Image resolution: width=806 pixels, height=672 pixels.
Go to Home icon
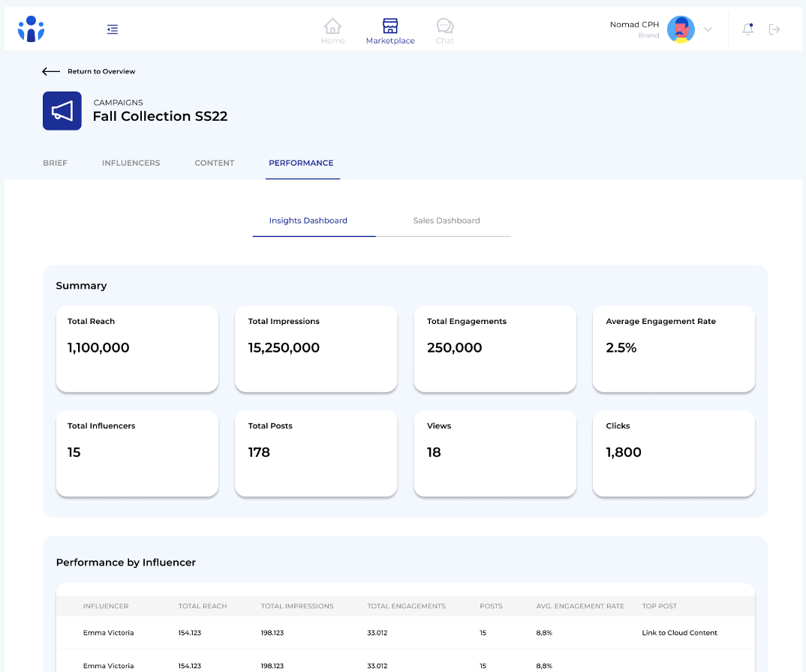332,26
